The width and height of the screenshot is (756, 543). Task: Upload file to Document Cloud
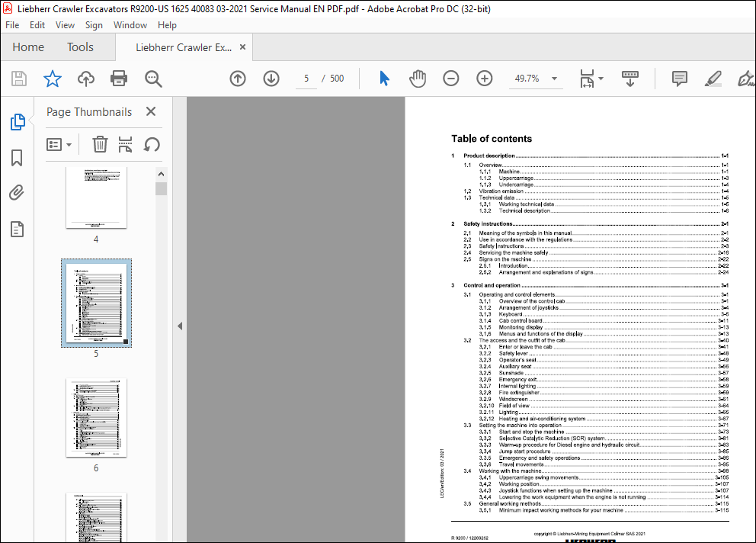[x=86, y=79]
